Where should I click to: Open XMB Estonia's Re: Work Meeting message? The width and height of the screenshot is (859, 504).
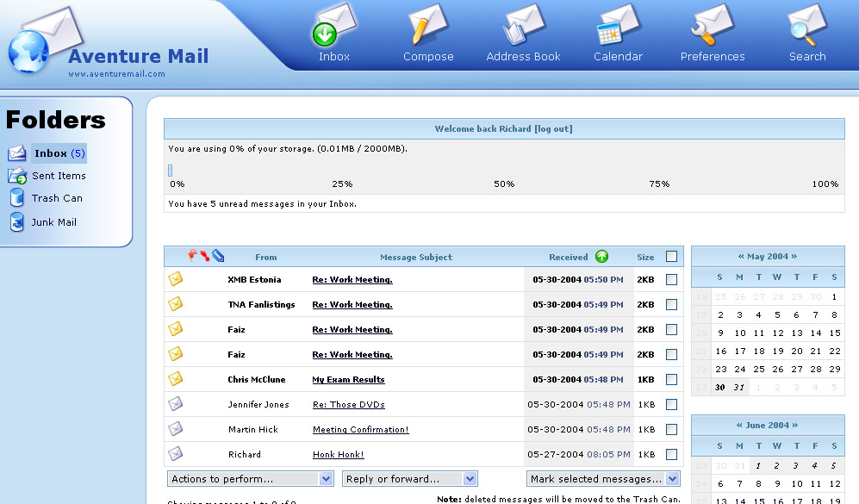point(352,279)
